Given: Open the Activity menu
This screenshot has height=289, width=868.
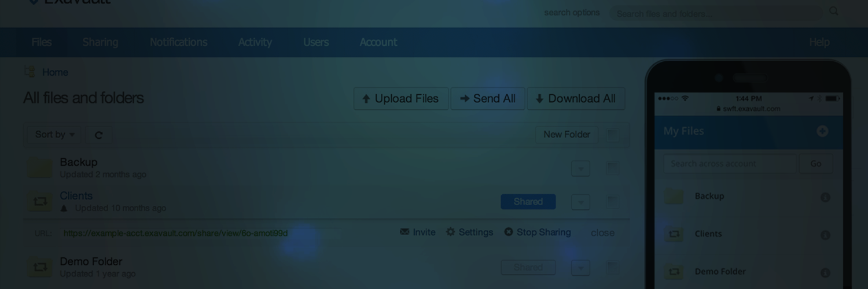Looking at the screenshot, I should coord(255,42).
